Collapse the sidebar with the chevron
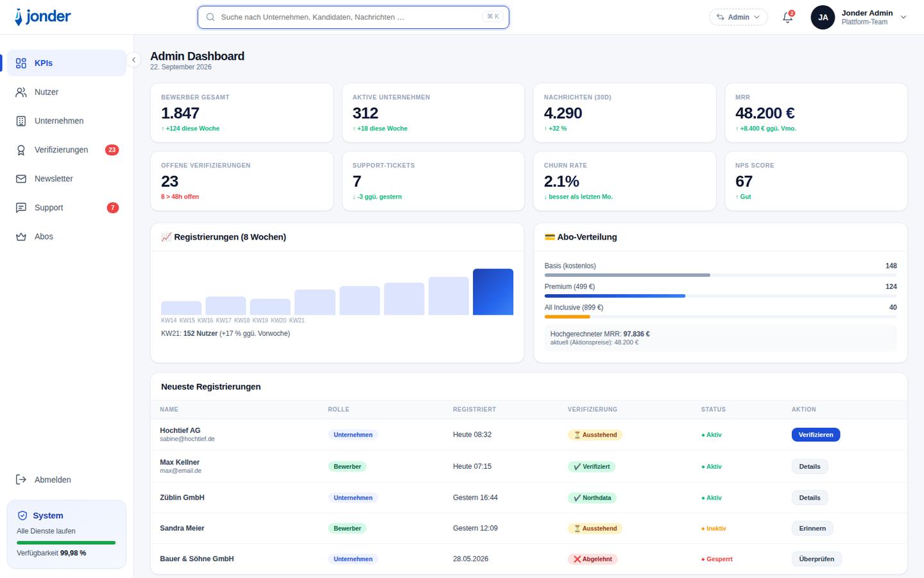 pos(133,60)
